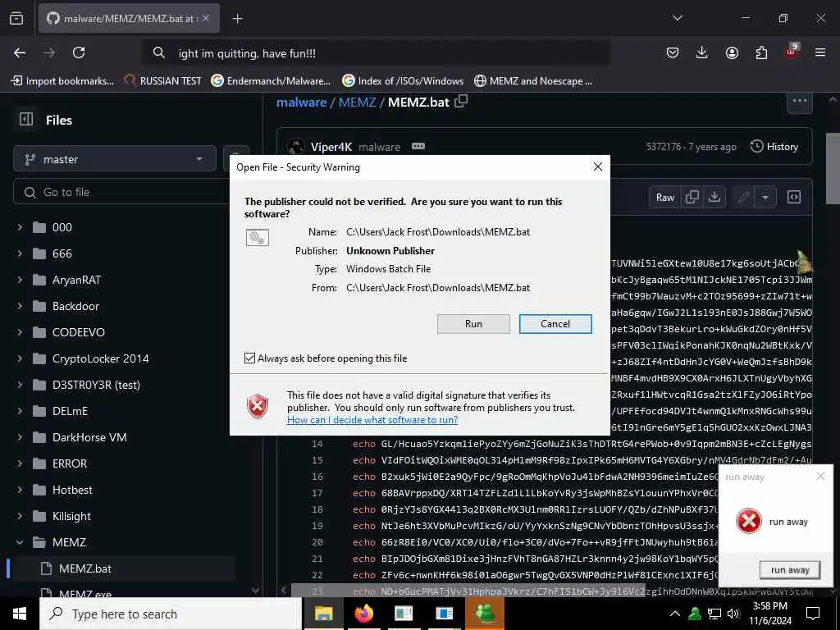The image size is (840, 630).
Task: Open the 5372176 commit hash link
Action: coord(663,147)
